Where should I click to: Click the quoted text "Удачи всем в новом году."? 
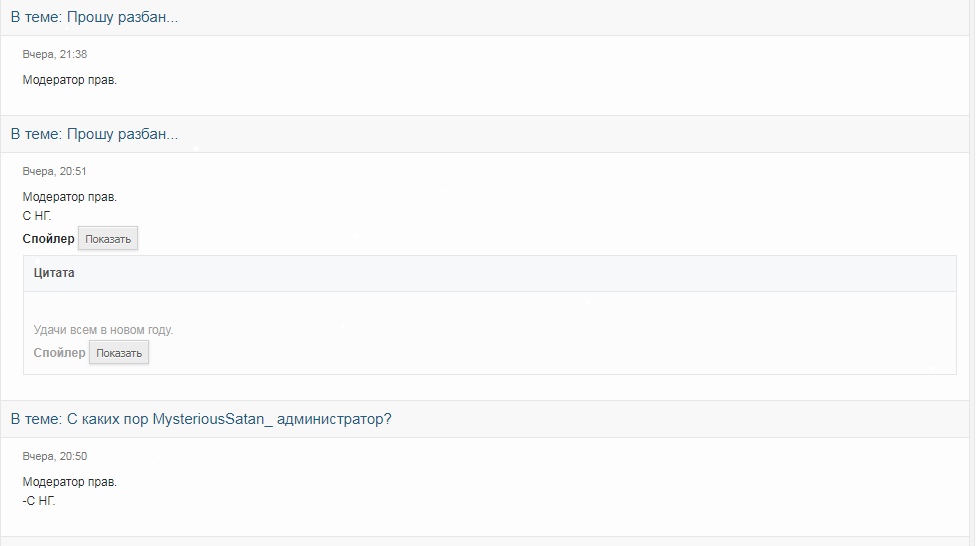coord(103,330)
